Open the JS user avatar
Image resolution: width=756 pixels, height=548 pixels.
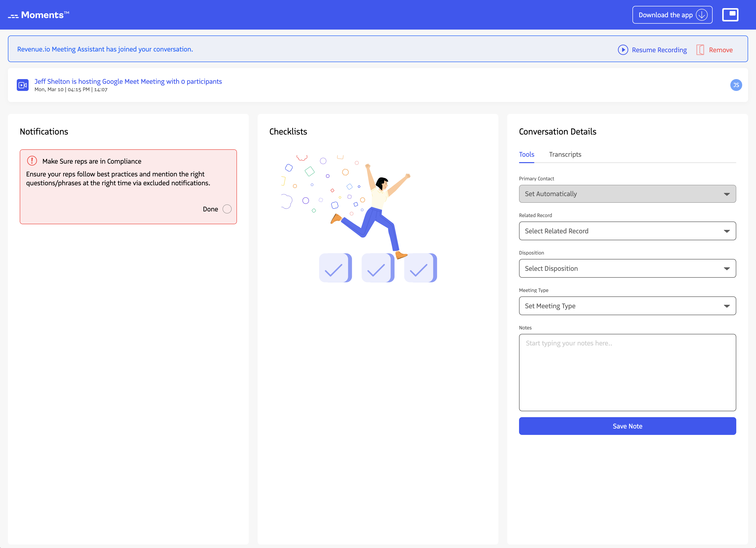pyautogui.click(x=736, y=85)
